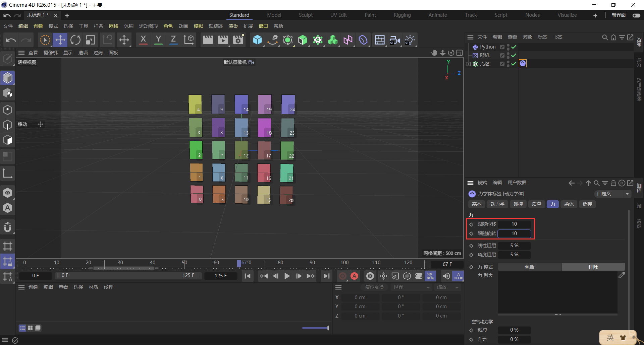The image size is (644, 345).
Task: Expand the 克隆 object hierarchy
Action: point(469,64)
